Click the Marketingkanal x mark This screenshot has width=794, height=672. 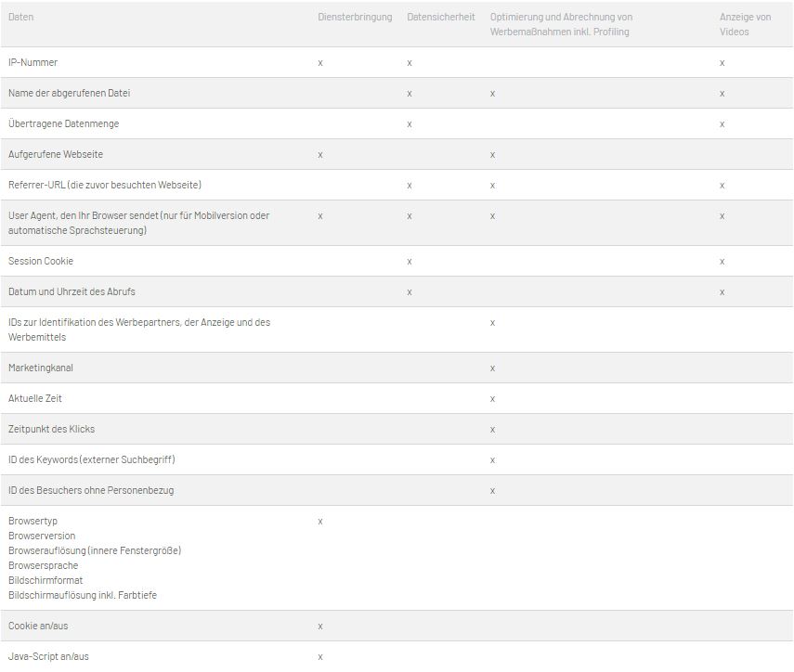pos(492,368)
